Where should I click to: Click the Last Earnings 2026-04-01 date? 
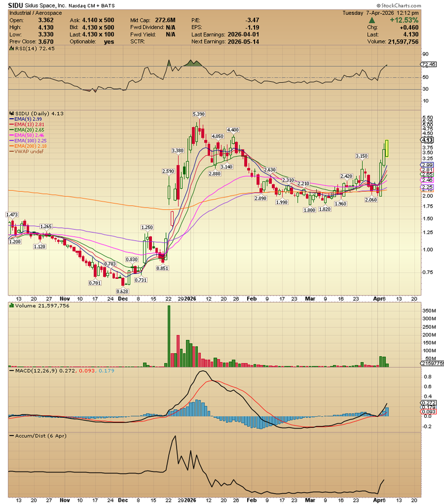(243, 34)
